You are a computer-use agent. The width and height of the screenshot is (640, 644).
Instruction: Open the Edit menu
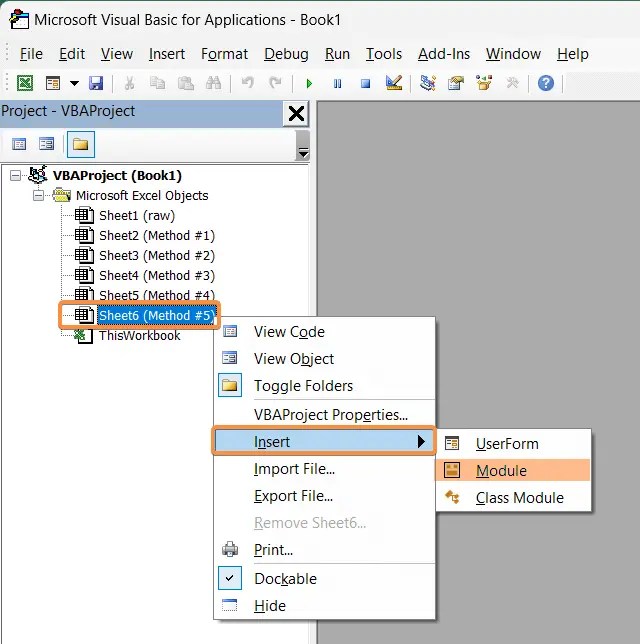72,54
